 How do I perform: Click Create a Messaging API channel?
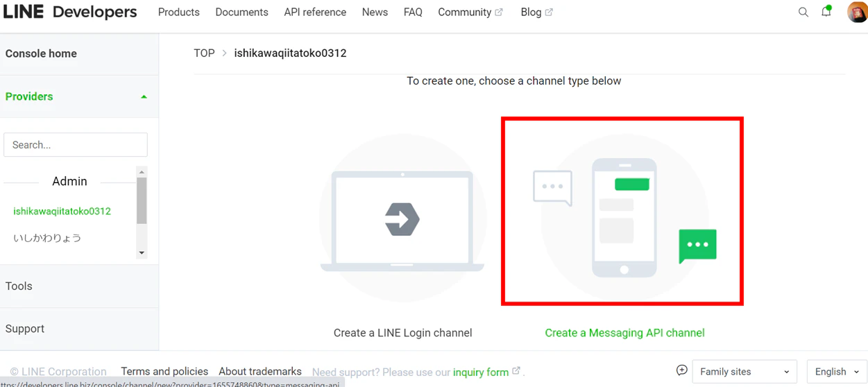624,333
